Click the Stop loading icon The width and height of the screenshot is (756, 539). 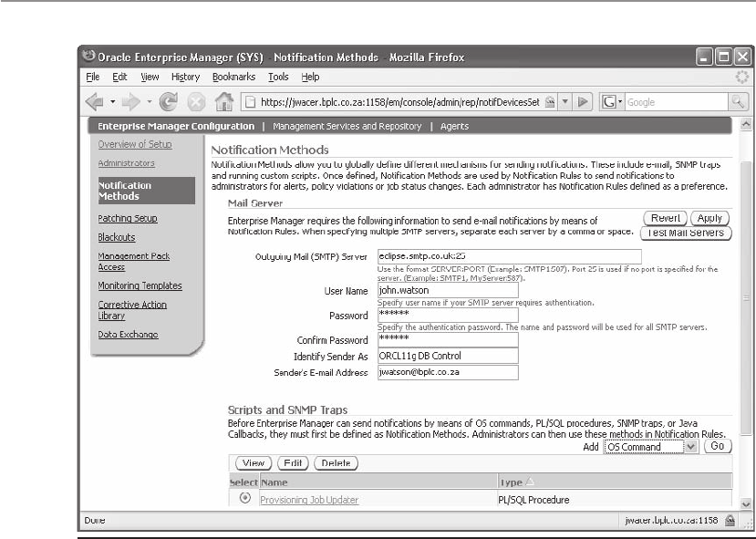[196, 102]
